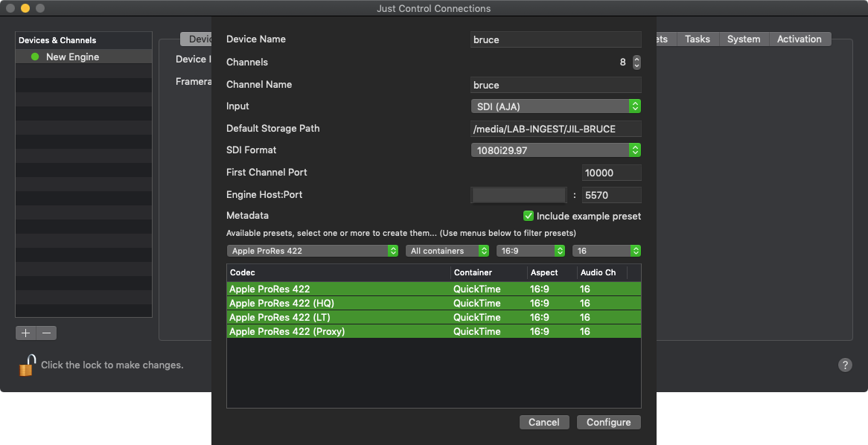
Task: Click the Codec column header
Action: point(339,272)
